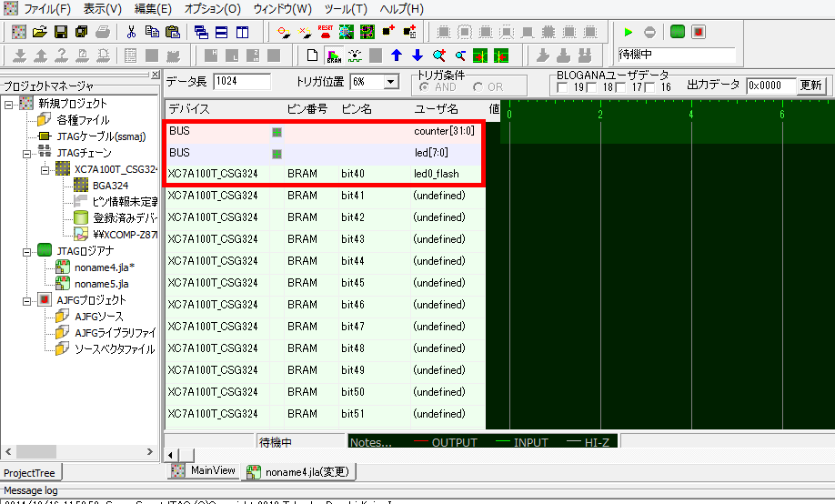This screenshot has width=835, height=504.
Task: Click the 更新 button
Action: (x=810, y=86)
